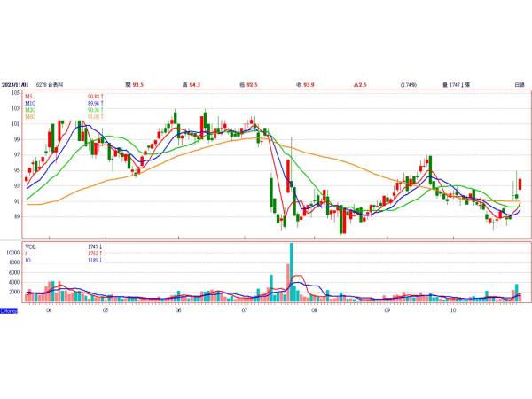Click the M10 moving average legend label

[29, 103]
